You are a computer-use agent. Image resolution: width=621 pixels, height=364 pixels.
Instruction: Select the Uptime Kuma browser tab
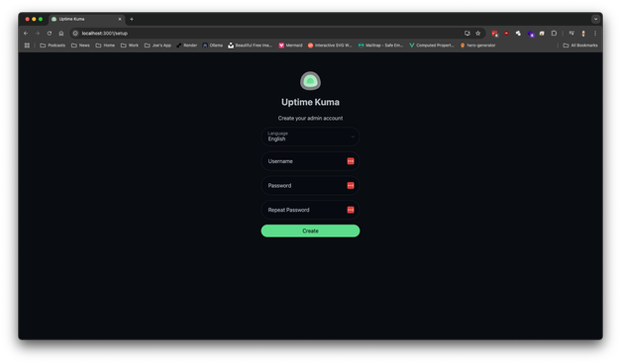(x=87, y=19)
